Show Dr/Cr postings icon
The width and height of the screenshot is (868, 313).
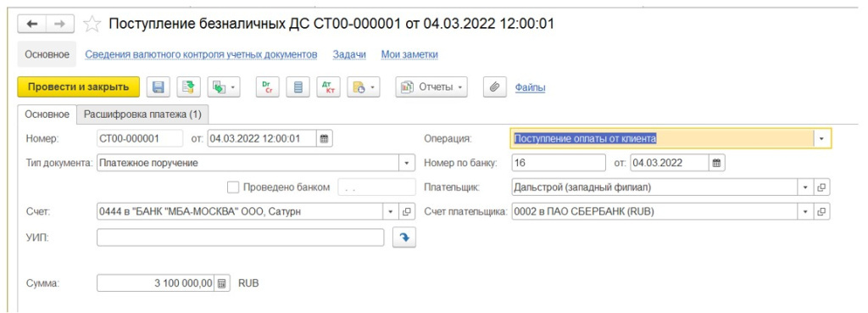(x=267, y=87)
